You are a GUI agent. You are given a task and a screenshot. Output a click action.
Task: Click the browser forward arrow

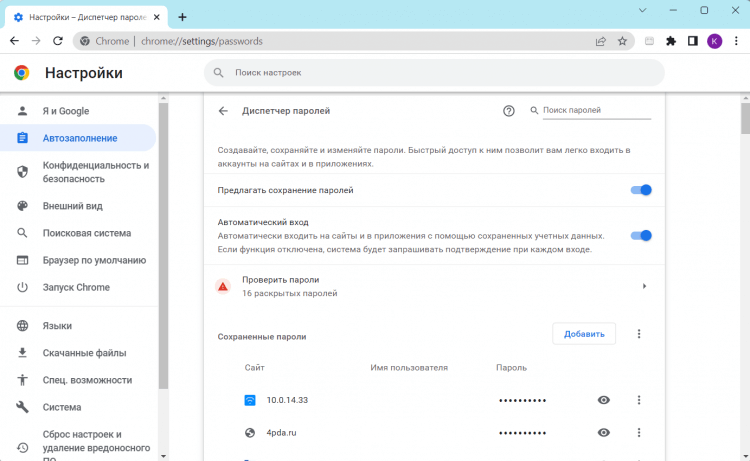pyautogui.click(x=36, y=41)
